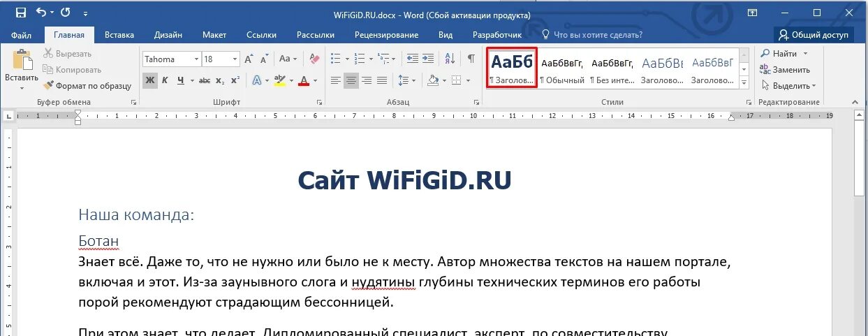Center-align the paragraph
The image size is (868, 336).
point(351,80)
